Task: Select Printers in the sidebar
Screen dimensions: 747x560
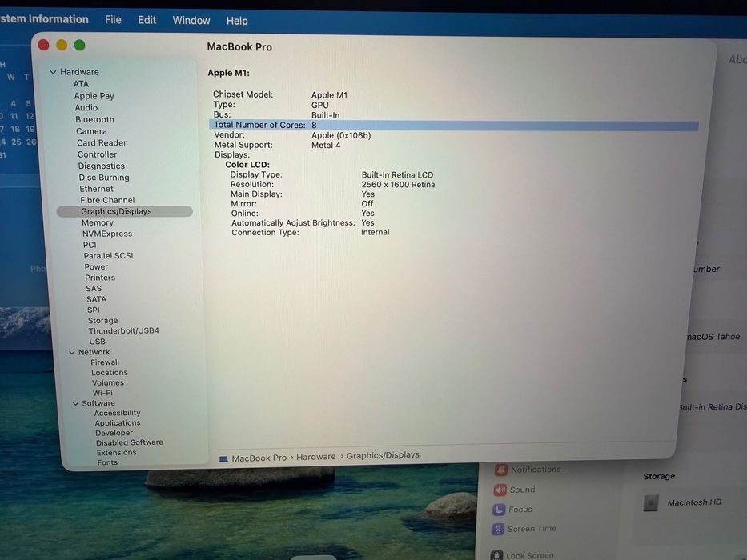Action: 100,278
